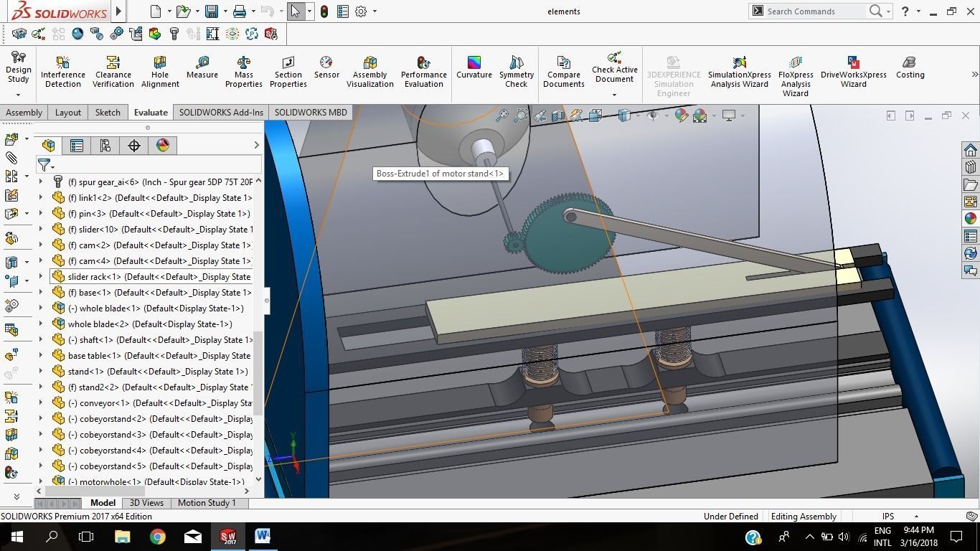
Task: Open Google Chrome from taskbar
Action: [x=157, y=537]
